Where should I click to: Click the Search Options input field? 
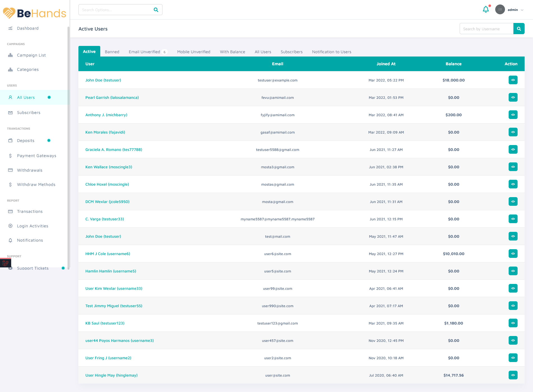pos(115,10)
